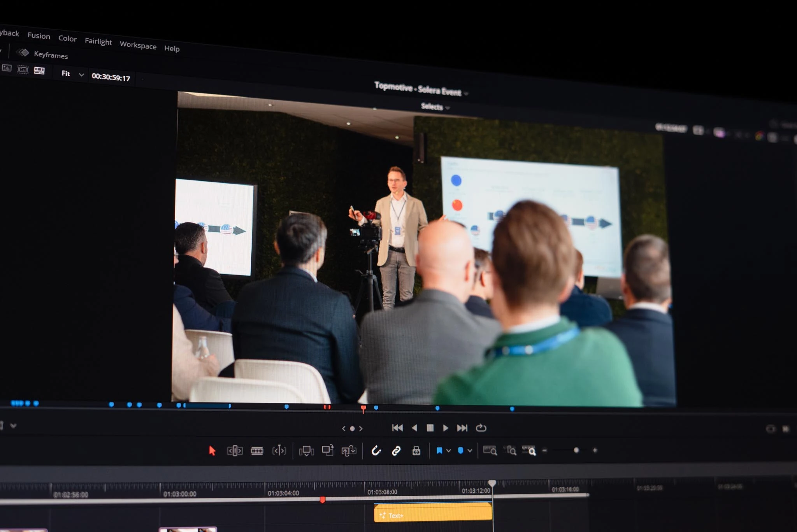Toggle timeline Snapping magnet

(x=376, y=451)
